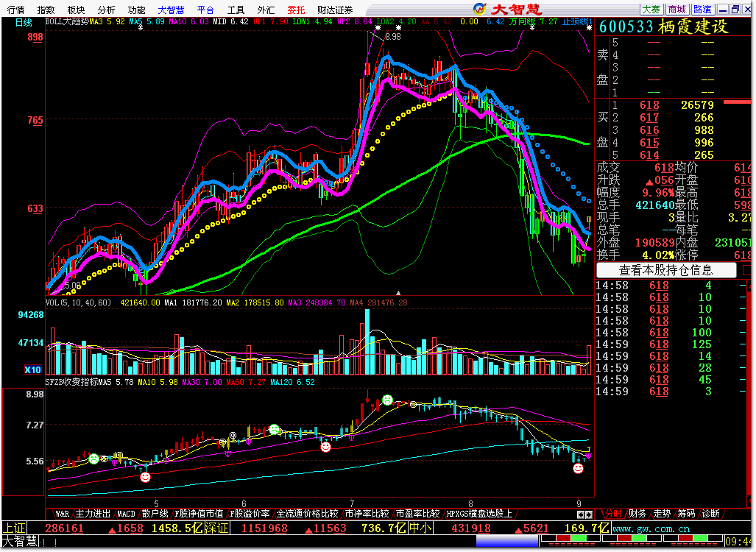Click 幅度 value 9.96%
Viewport: 756px width, 552px height.
[658, 193]
